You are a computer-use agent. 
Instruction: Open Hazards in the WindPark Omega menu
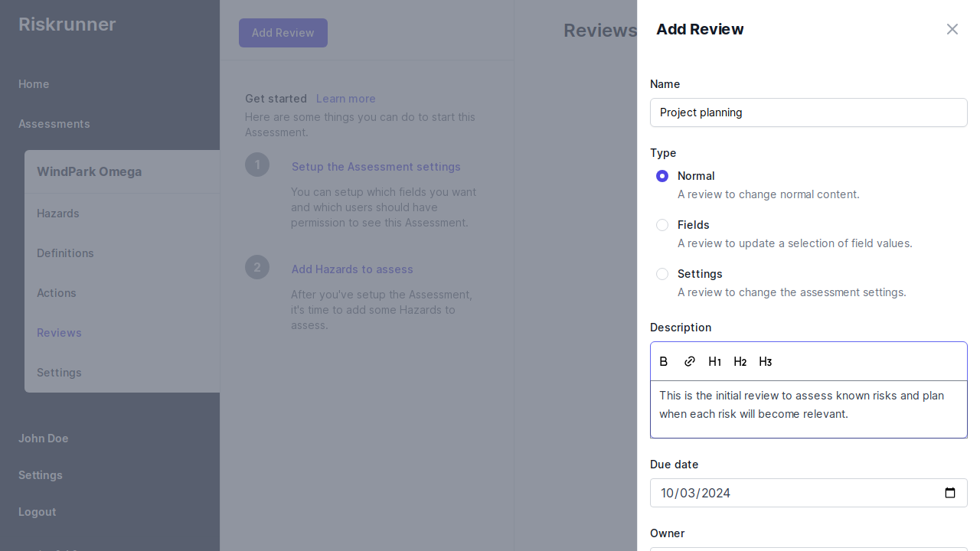click(58, 214)
